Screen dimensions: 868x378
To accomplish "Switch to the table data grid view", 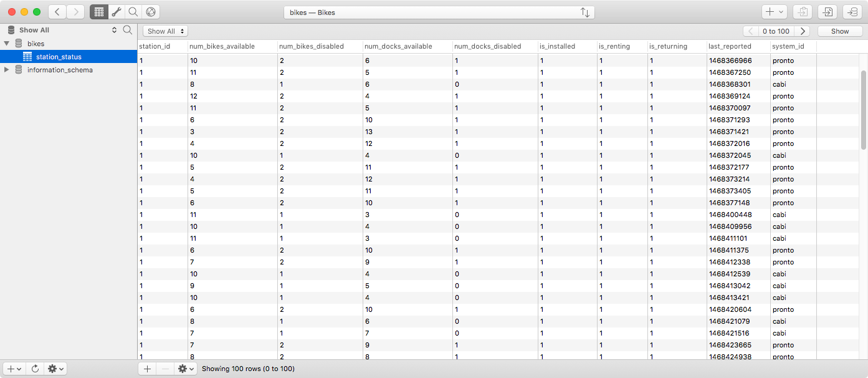I will point(98,12).
